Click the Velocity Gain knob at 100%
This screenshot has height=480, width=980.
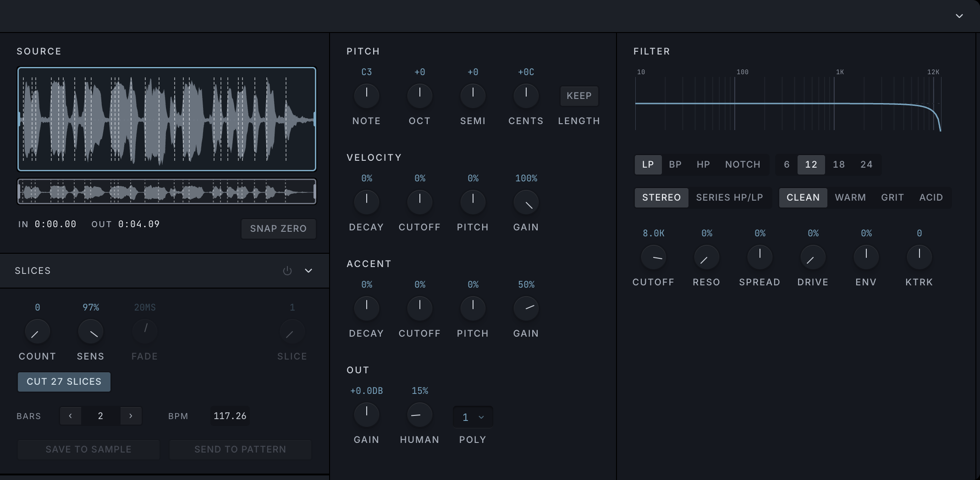[x=526, y=202]
